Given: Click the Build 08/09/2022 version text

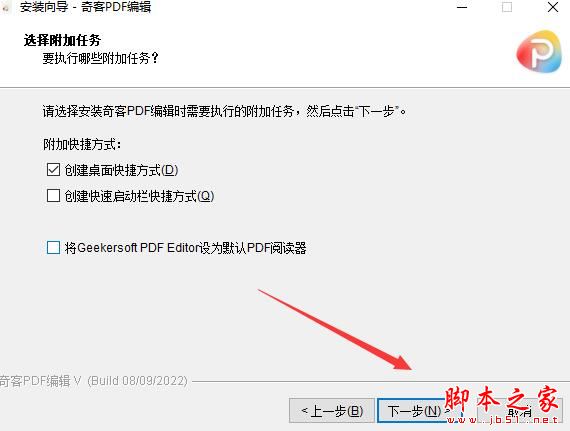Looking at the screenshot, I should [x=137, y=381].
